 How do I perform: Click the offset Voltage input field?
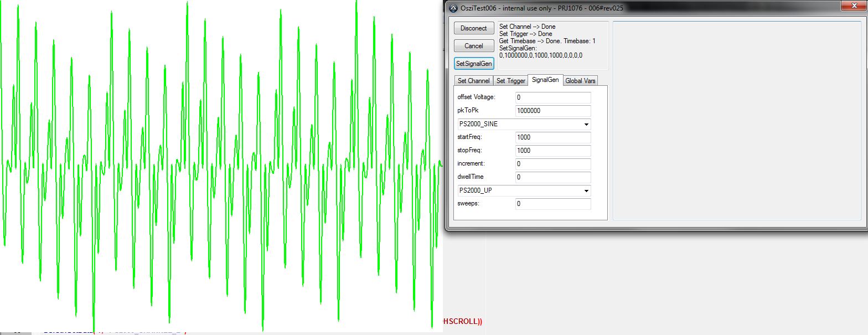click(x=552, y=97)
